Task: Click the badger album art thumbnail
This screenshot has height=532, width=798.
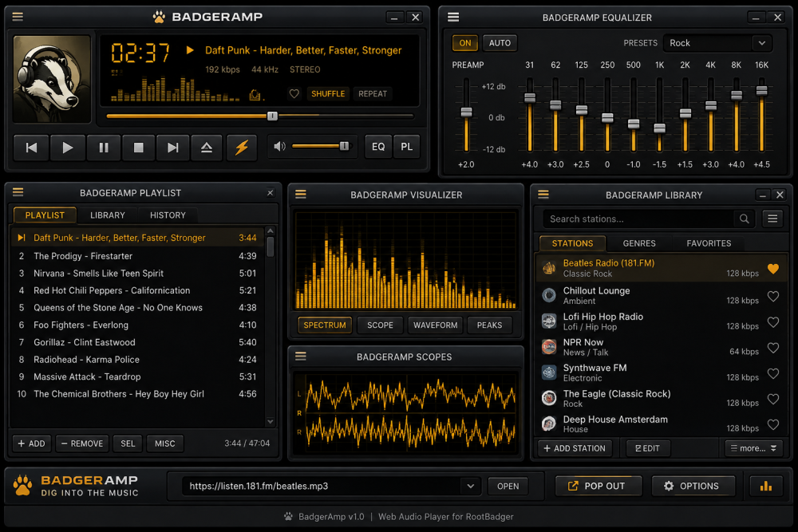Action: [52, 79]
